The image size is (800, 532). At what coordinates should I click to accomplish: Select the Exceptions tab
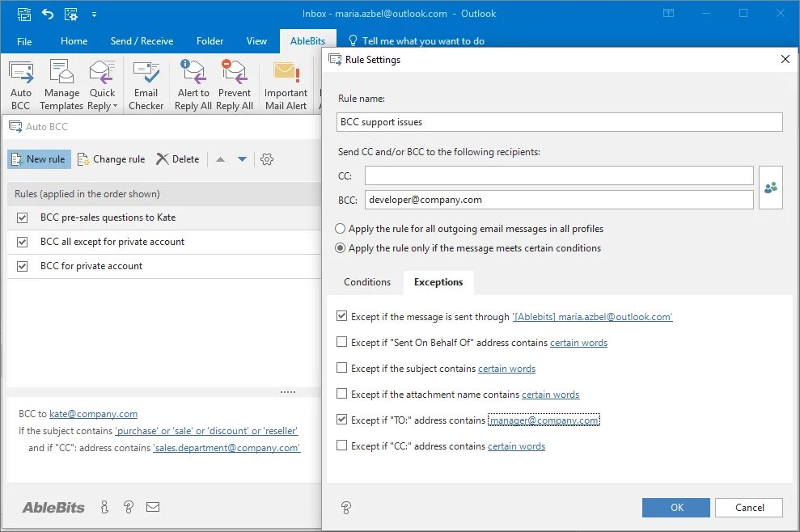point(438,282)
